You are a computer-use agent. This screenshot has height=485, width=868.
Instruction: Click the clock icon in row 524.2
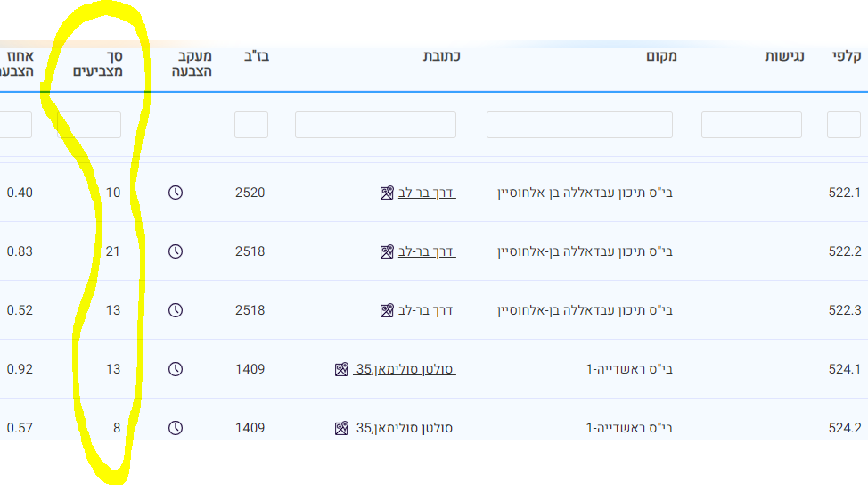point(176,428)
